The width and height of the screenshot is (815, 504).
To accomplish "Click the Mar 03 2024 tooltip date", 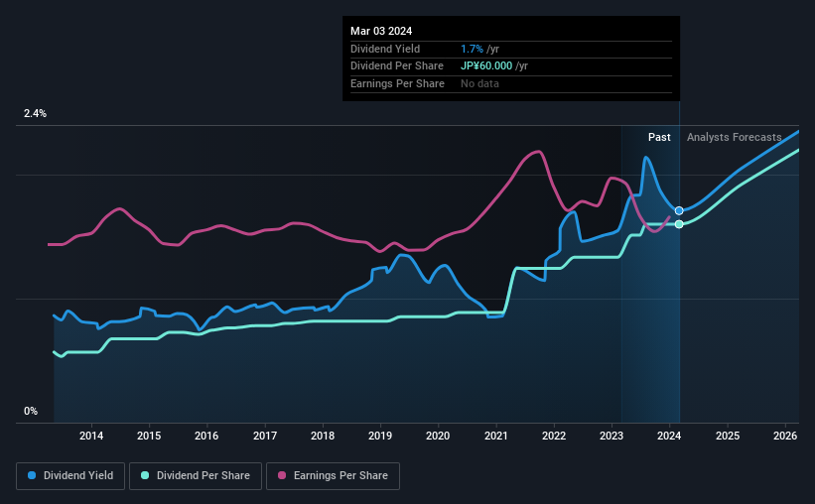I will click(x=381, y=31).
